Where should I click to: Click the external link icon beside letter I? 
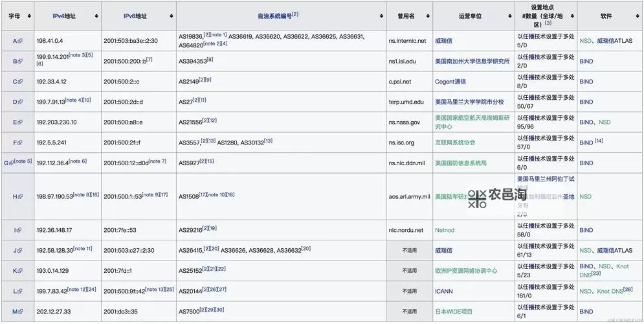tap(19, 230)
